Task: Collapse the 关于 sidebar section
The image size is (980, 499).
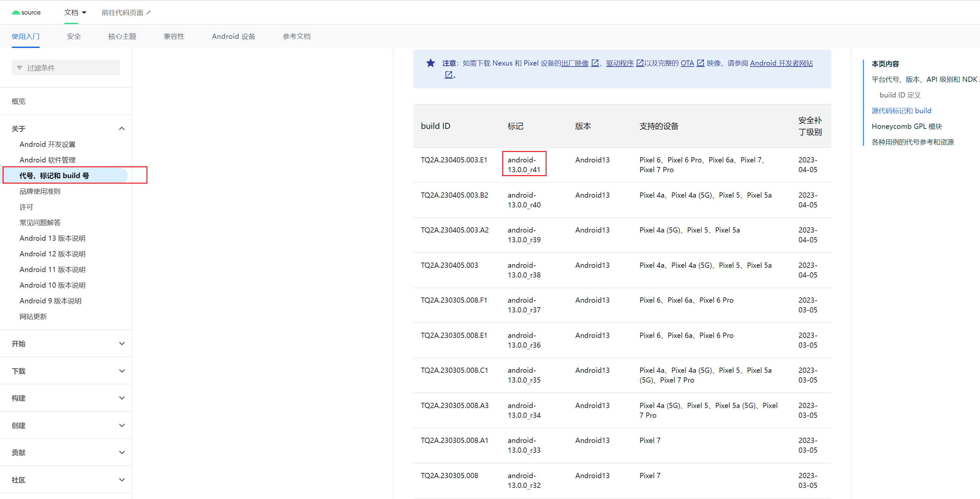Action: [x=122, y=129]
